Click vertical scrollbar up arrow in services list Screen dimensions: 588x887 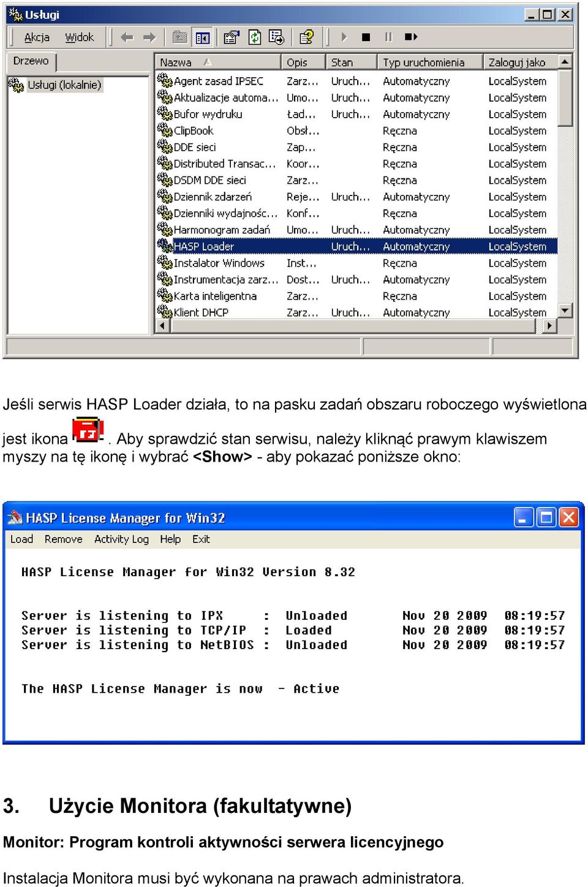point(565,62)
